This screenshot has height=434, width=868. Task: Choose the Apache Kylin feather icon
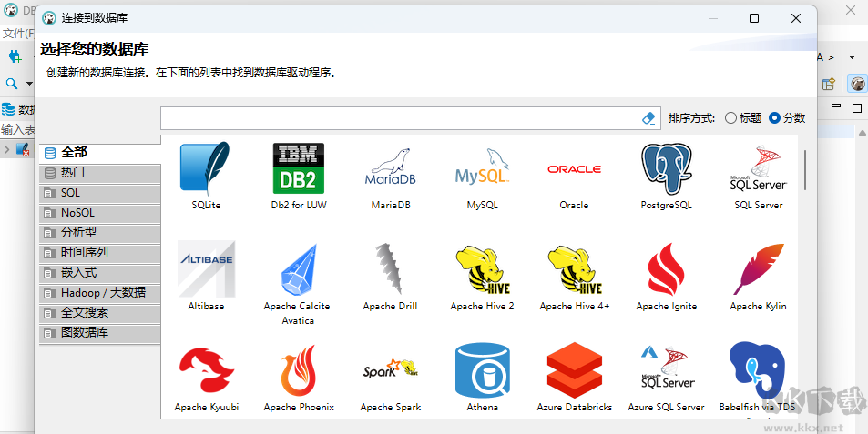[x=758, y=269]
